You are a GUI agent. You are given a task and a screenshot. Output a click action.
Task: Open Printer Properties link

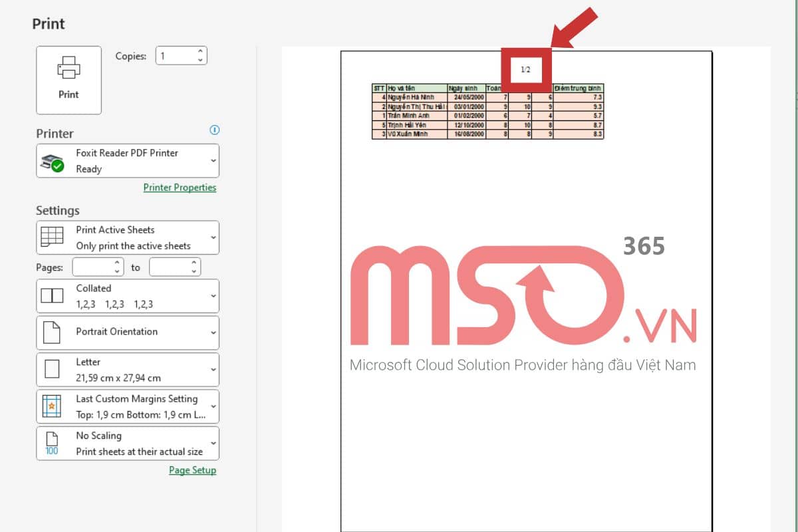pos(180,188)
